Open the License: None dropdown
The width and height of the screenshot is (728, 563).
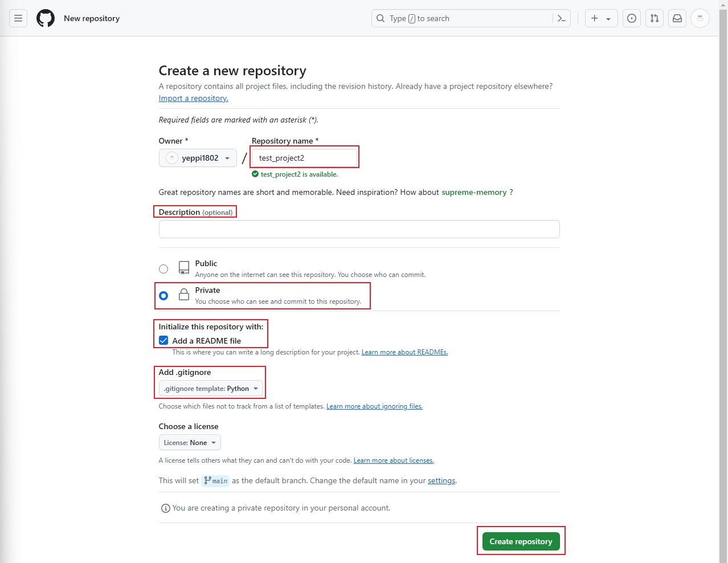pyautogui.click(x=190, y=443)
